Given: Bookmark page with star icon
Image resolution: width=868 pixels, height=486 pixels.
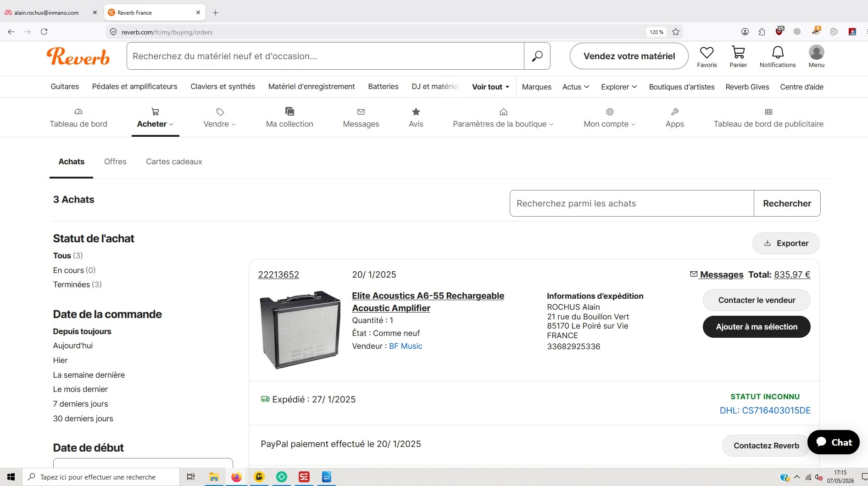Looking at the screenshot, I should [675, 32].
